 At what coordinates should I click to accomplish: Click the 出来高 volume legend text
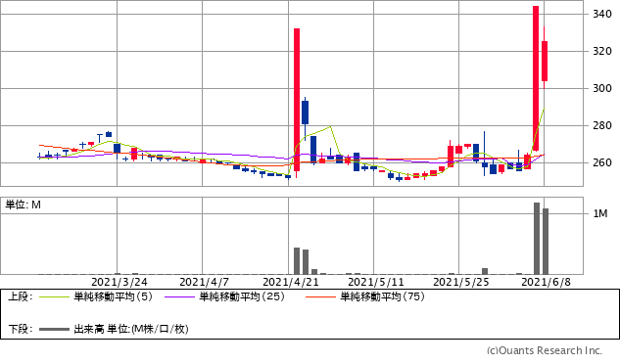(x=89, y=329)
